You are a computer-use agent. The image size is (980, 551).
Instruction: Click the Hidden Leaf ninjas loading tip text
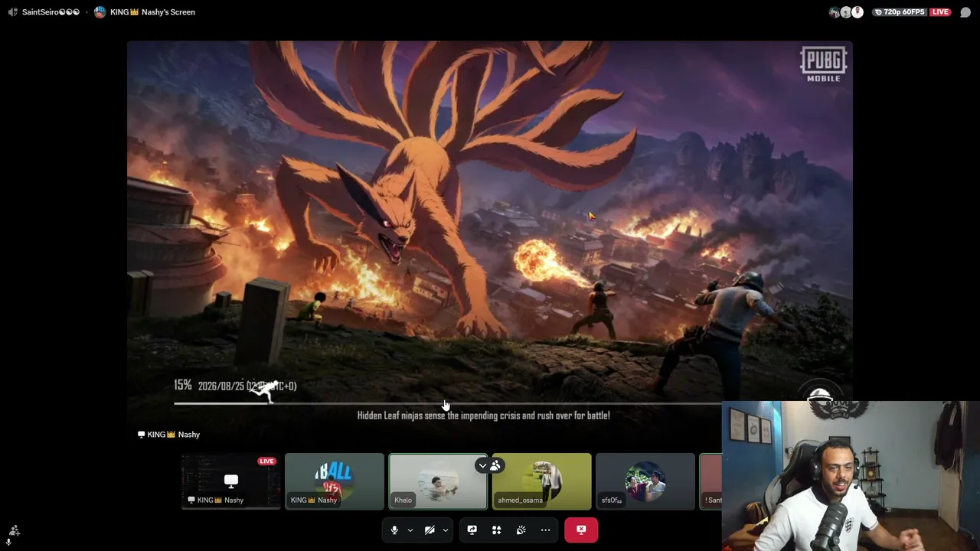[x=484, y=416]
